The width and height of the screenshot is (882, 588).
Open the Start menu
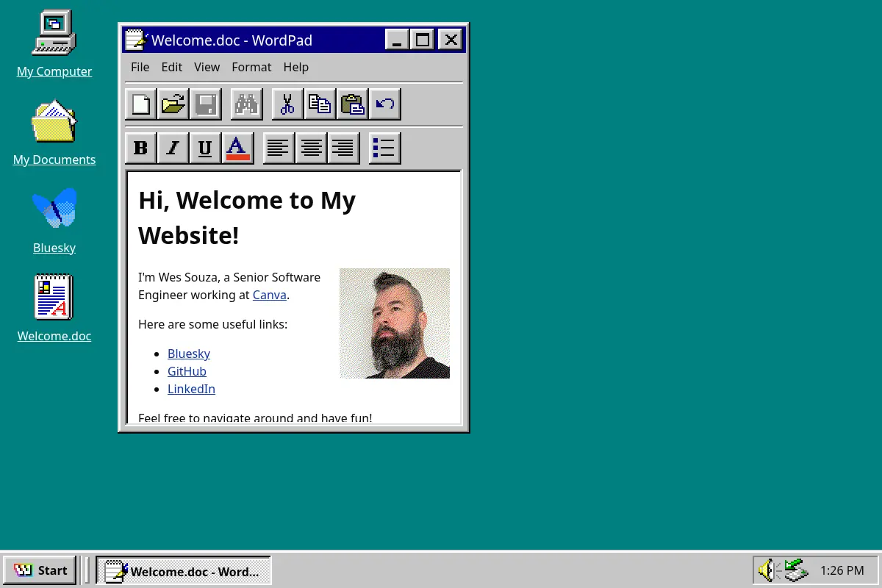40,570
